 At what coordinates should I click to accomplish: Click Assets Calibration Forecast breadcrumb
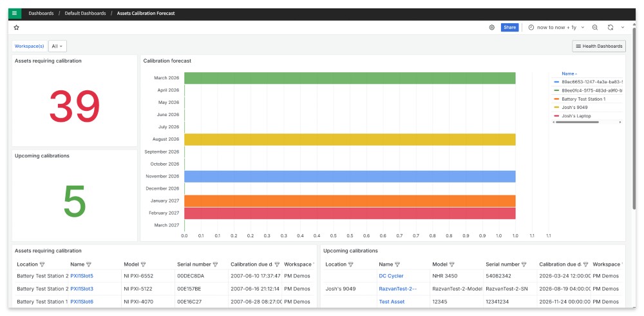[146, 13]
